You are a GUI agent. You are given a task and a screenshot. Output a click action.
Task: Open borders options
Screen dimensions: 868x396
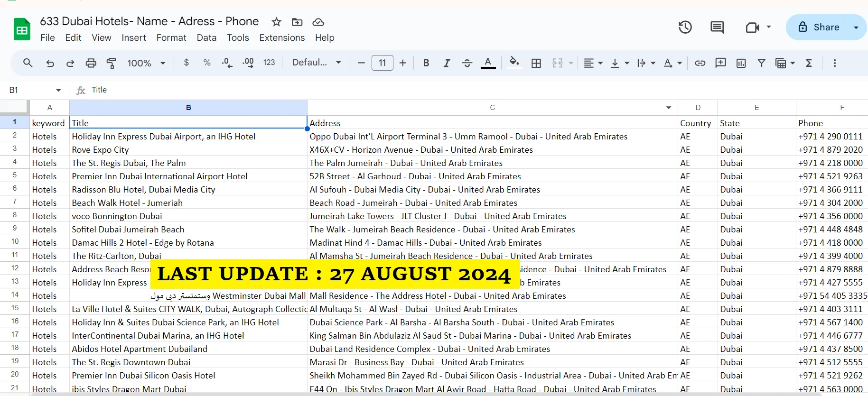536,63
